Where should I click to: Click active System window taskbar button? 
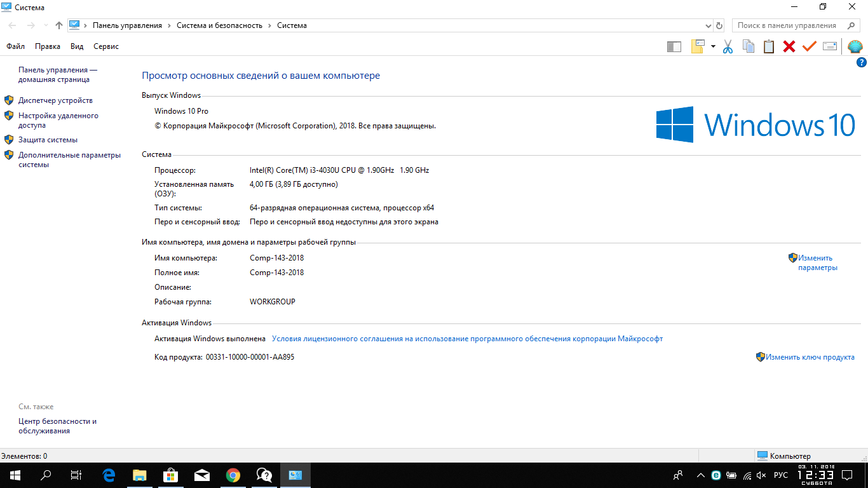(295, 475)
